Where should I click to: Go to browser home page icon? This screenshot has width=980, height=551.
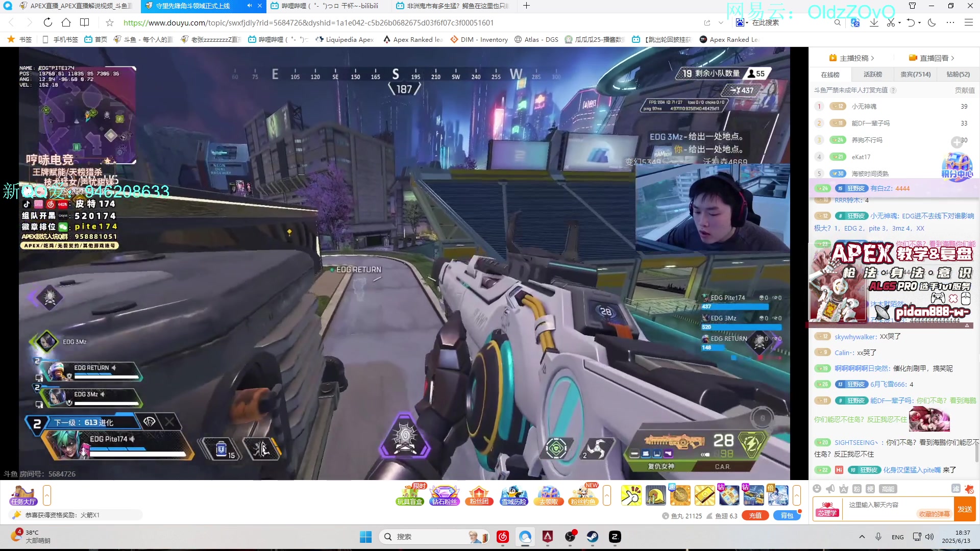coord(66,22)
